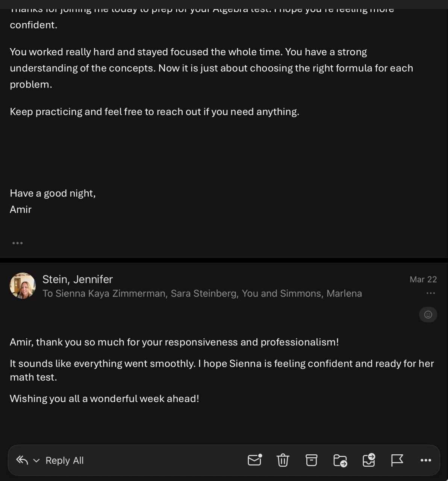Click the "Keep practicing and feel free" paragraph
This screenshot has width=448, height=481.
coord(154,112)
